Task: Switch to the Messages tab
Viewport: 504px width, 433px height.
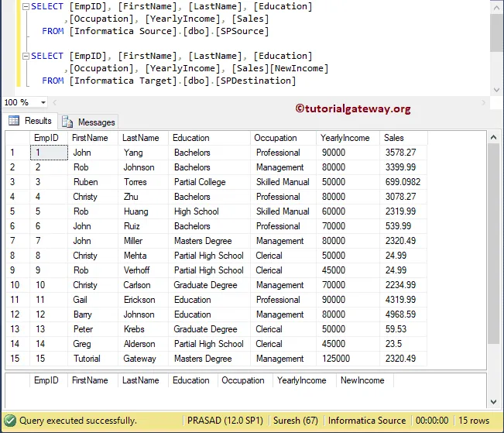Action: (89, 122)
